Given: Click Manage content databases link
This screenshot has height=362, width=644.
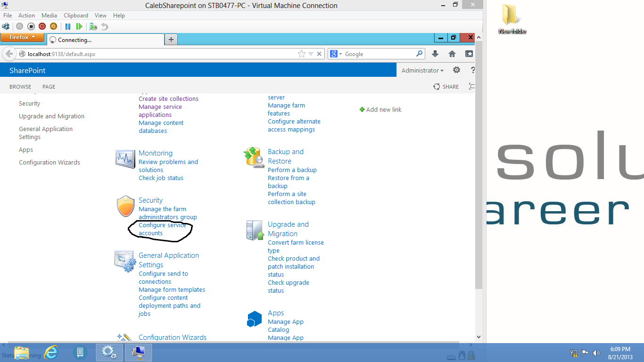Looking at the screenshot, I should tap(161, 127).
